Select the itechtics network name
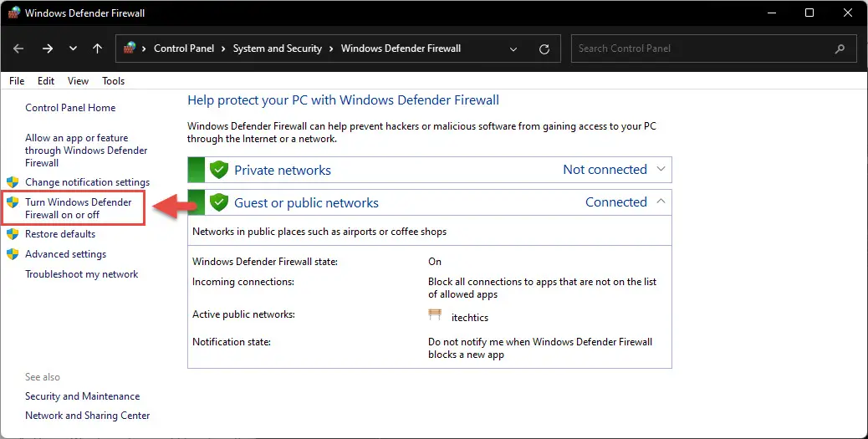Screen dimensions: 868x439 tap(470, 318)
